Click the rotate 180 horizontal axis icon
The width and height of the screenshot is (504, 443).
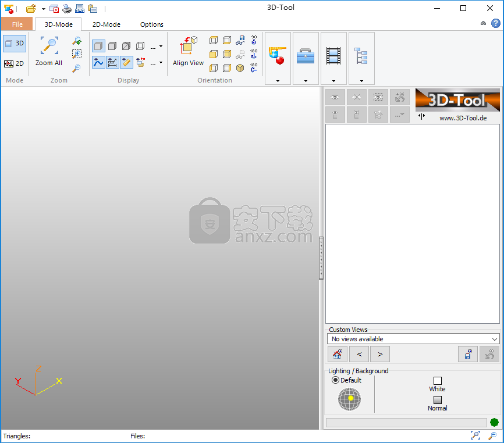(254, 68)
